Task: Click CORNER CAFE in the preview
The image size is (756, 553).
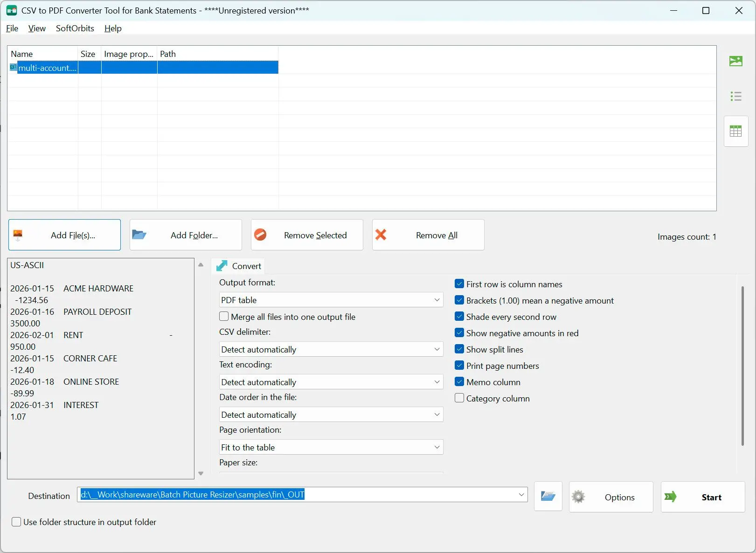Action: [90, 358]
